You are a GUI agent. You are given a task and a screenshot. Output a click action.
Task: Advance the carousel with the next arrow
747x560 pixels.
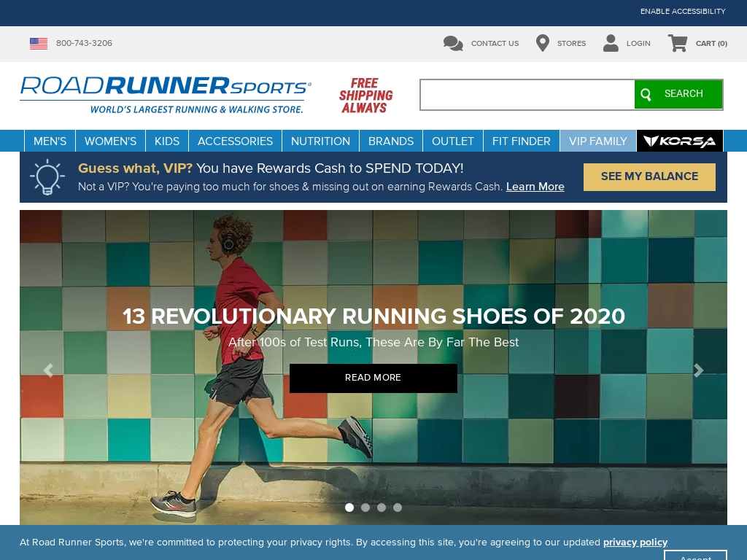click(698, 370)
